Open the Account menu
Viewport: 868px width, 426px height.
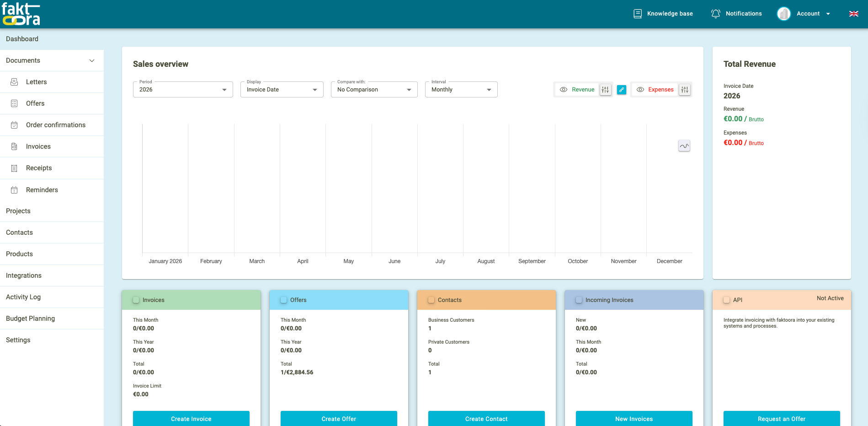[809, 13]
